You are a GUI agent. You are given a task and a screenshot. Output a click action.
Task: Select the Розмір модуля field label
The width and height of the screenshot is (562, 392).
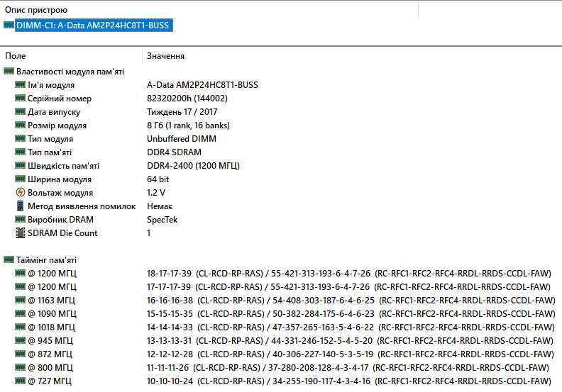57,125
